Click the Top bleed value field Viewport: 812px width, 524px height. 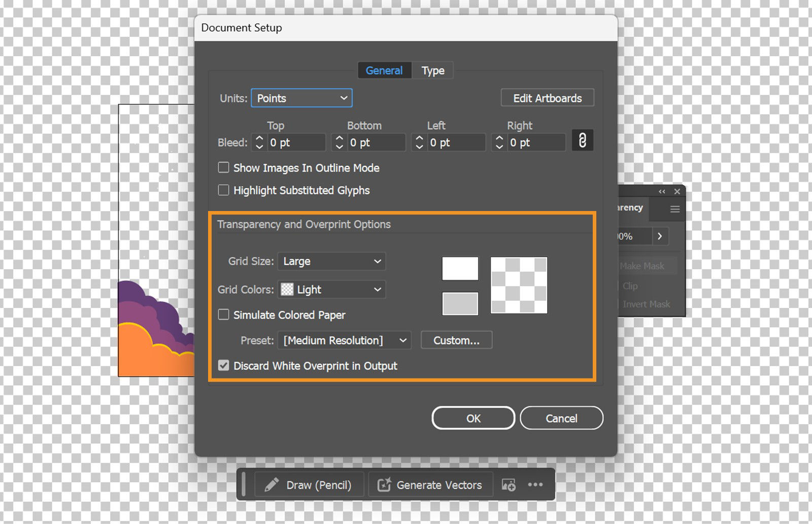click(296, 142)
